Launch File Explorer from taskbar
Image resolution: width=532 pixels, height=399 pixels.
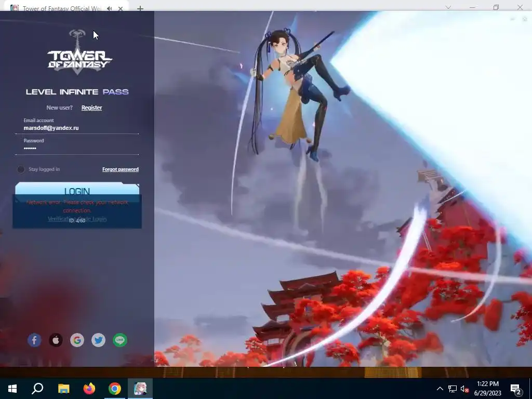pyautogui.click(x=63, y=389)
